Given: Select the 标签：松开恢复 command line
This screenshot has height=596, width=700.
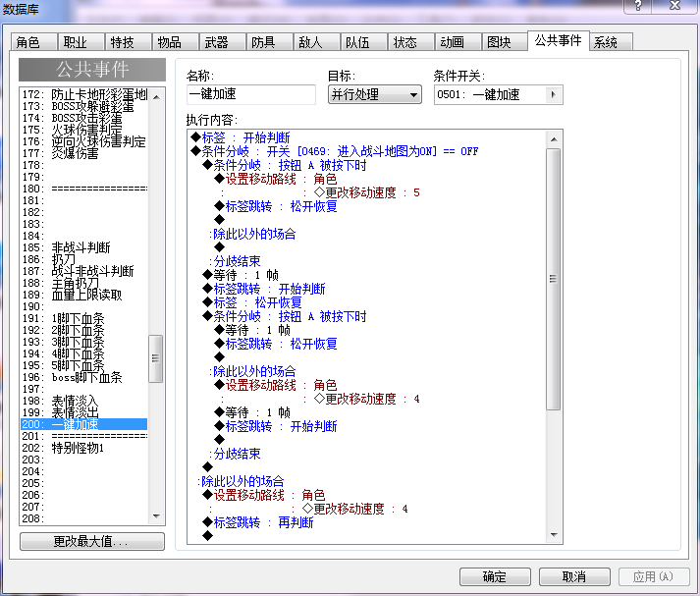Looking at the screenshot, I should pos(252,302).
